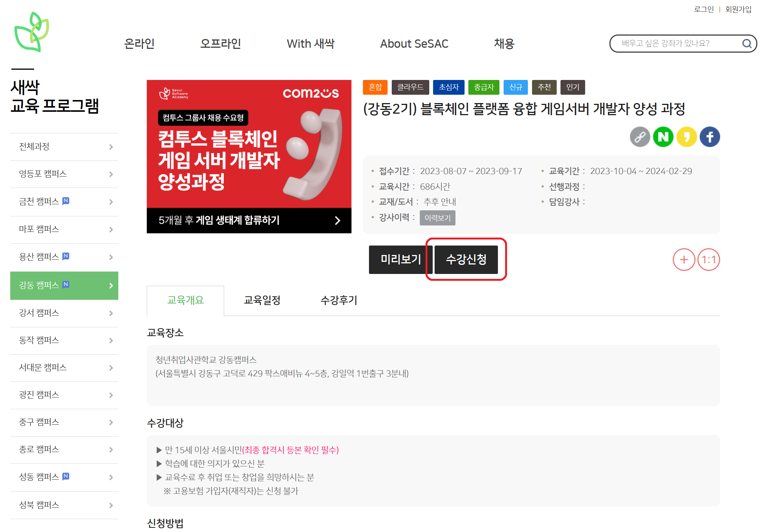Click the 회원가입 link
This screenshot has height=532, width=763.
pos(738,9)
